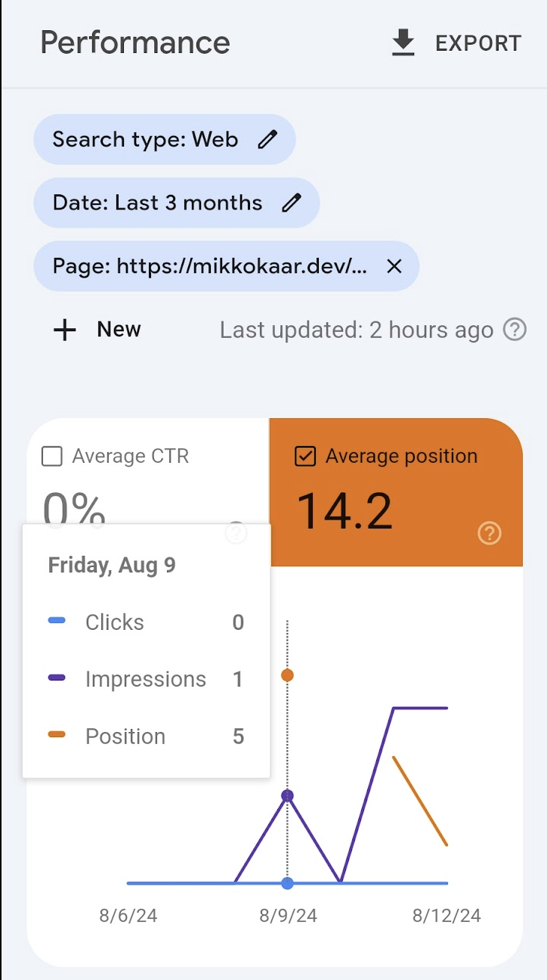Screen dimensions: 547x980
Task: Open the Page URL filter chip text
Action: pos(210,266)
